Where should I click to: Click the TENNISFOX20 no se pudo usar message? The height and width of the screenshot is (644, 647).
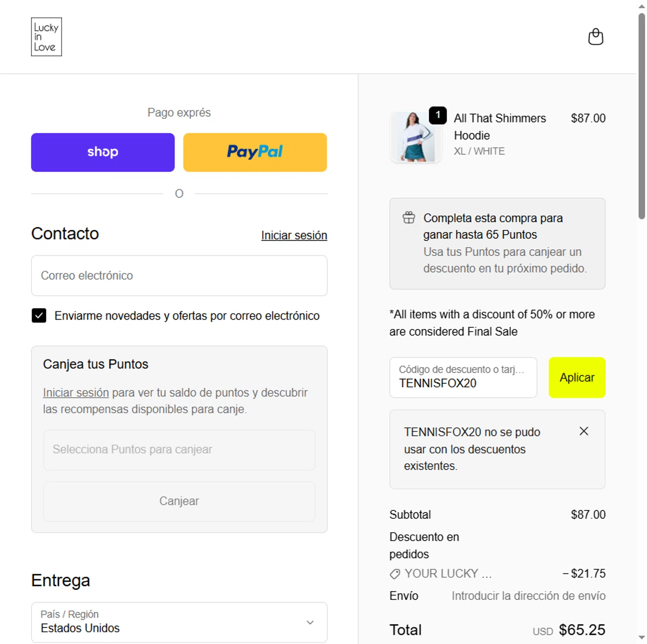(472, 449)
